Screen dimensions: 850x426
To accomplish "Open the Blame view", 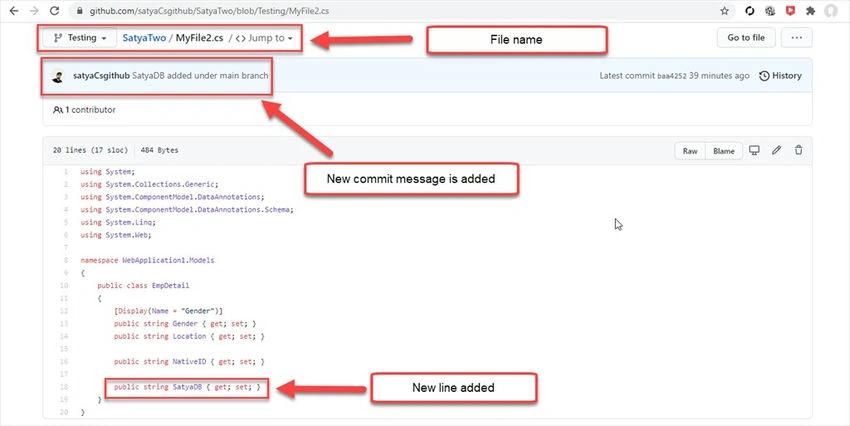I will (724, 151).
